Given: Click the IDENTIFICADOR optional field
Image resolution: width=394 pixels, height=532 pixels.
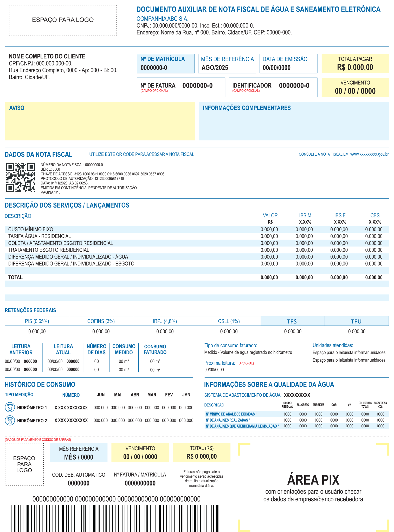Looking at the screenshot, I should pyautogui.click(x=273, y=87).
